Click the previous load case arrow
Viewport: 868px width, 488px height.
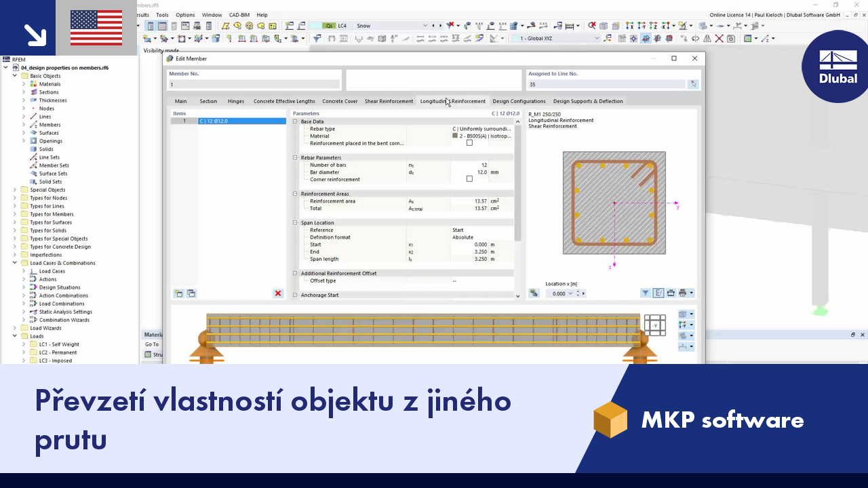[x=433, y=26]
